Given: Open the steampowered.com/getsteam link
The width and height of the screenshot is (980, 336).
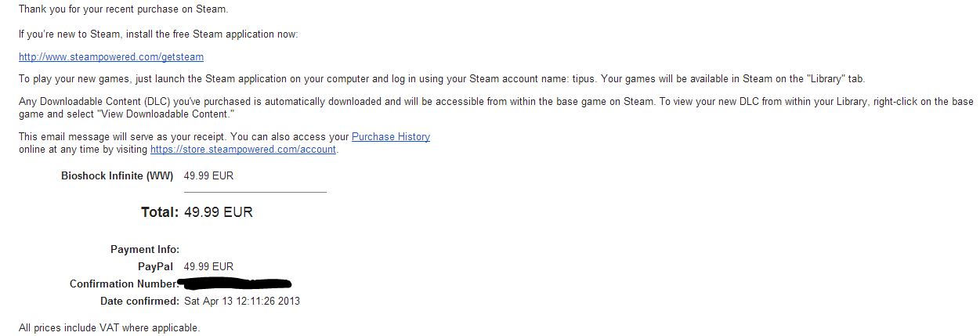Looking at the screenshot, I should tap(111, 57).
